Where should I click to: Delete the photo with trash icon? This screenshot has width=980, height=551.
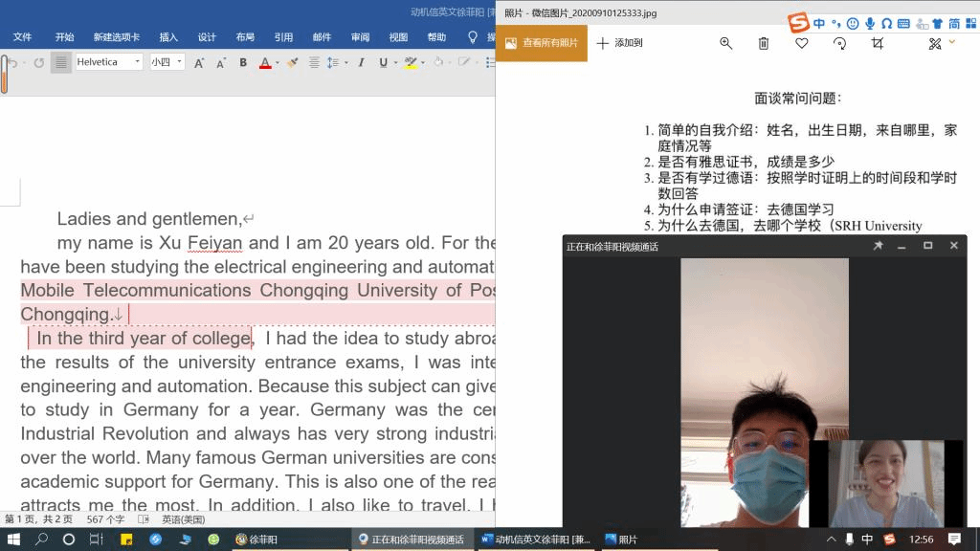(764, 43)
